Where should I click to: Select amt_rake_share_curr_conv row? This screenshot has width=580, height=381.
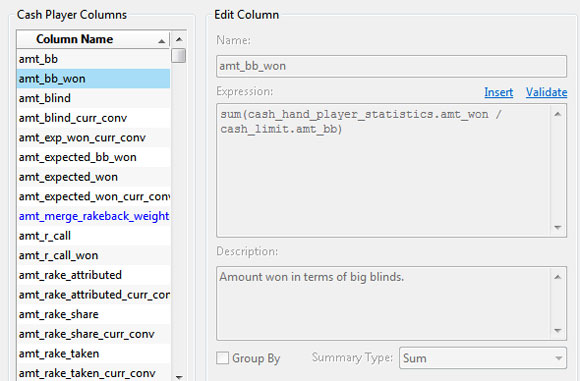click(x=94, y=333)
